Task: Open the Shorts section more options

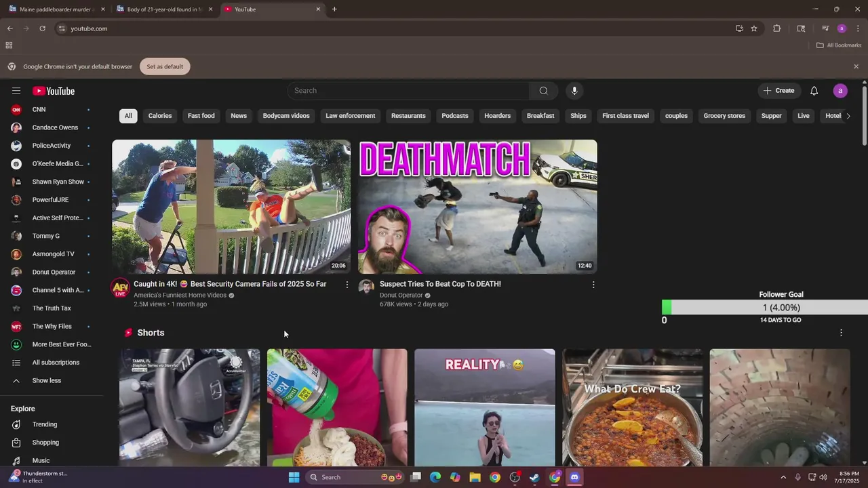Action: 841,333
